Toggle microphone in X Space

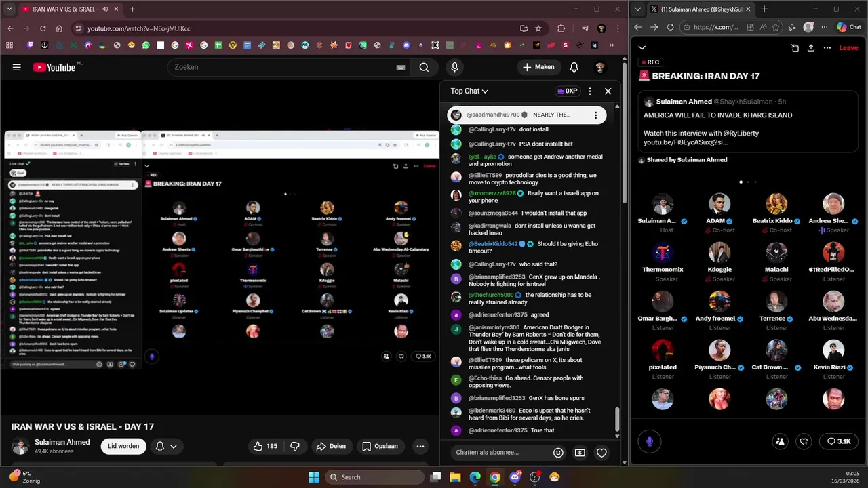point(649,441)
